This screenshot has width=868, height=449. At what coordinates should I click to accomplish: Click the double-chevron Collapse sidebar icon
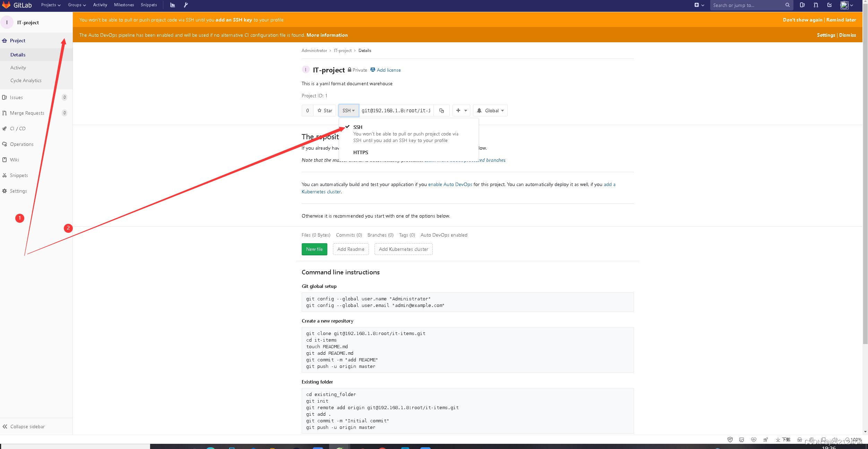tap(5, 426)
